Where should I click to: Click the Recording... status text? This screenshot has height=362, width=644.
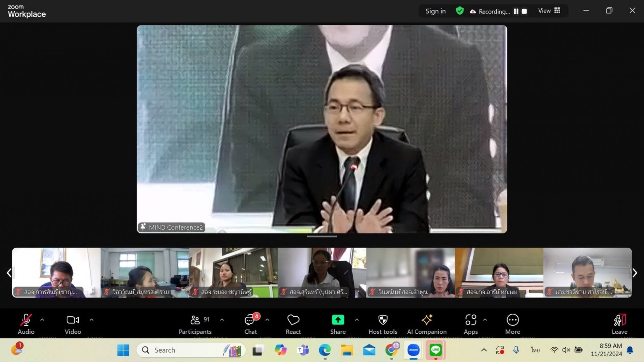coord(494,12)
